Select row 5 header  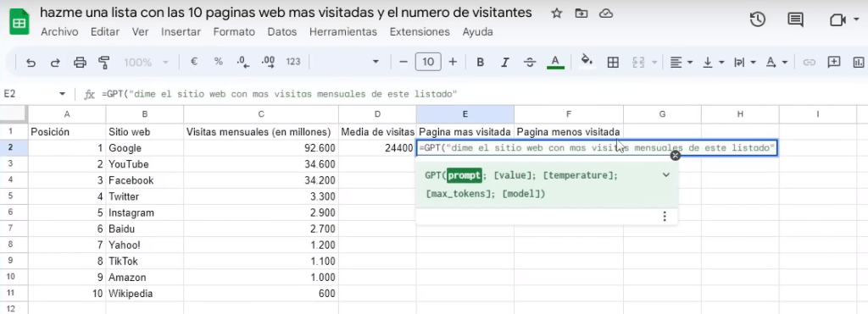[x=14, y=196]
